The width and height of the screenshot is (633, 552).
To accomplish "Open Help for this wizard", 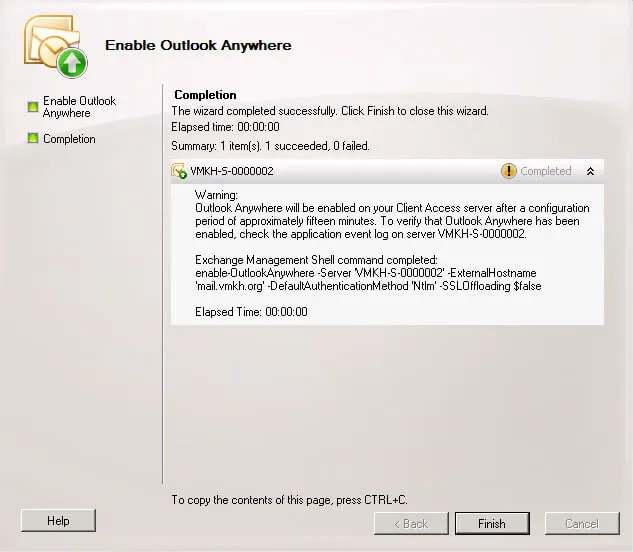I will (58, 520).
